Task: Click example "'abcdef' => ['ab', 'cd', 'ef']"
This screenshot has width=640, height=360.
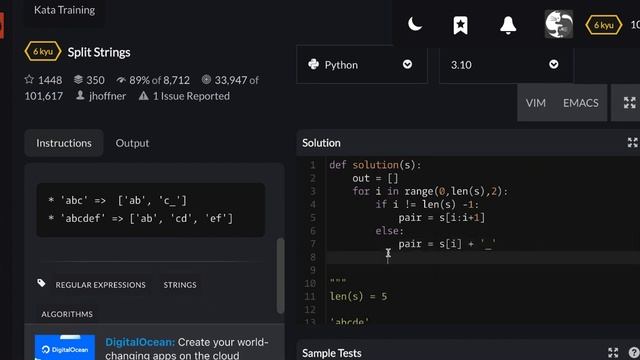Action: 141,218
